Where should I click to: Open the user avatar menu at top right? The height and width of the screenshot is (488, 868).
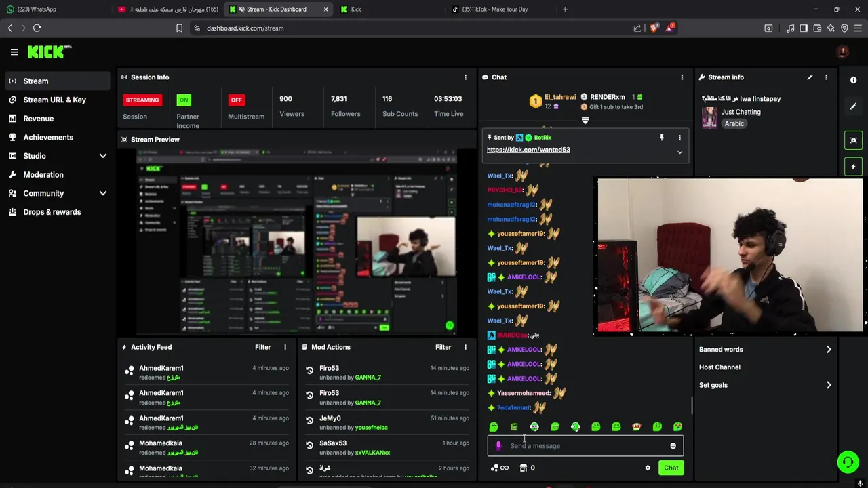pos(843,52)
